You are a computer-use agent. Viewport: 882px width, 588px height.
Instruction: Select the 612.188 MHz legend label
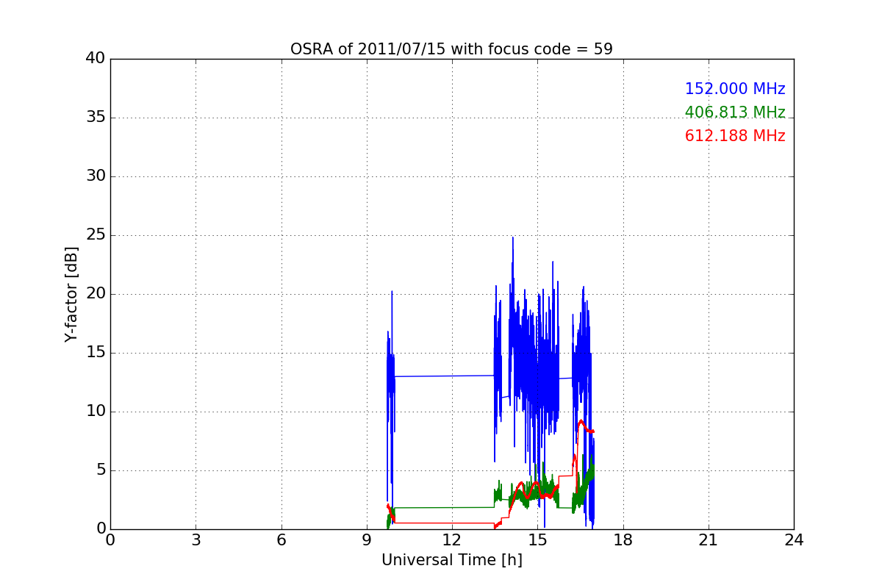tap(735, 136)
